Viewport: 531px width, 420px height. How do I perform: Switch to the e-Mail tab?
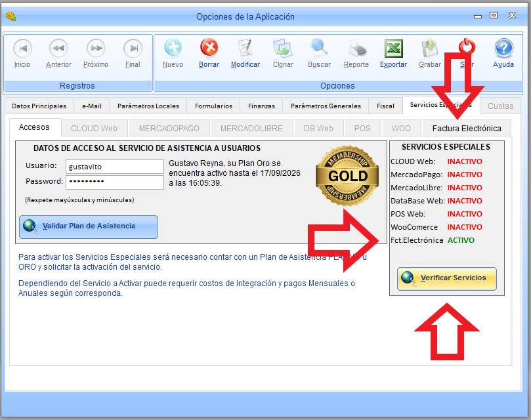[91, 106]
